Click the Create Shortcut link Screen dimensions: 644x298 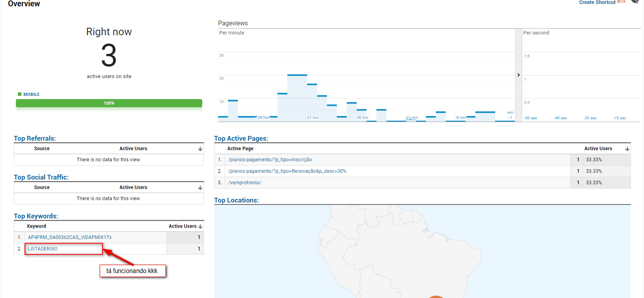597,2
